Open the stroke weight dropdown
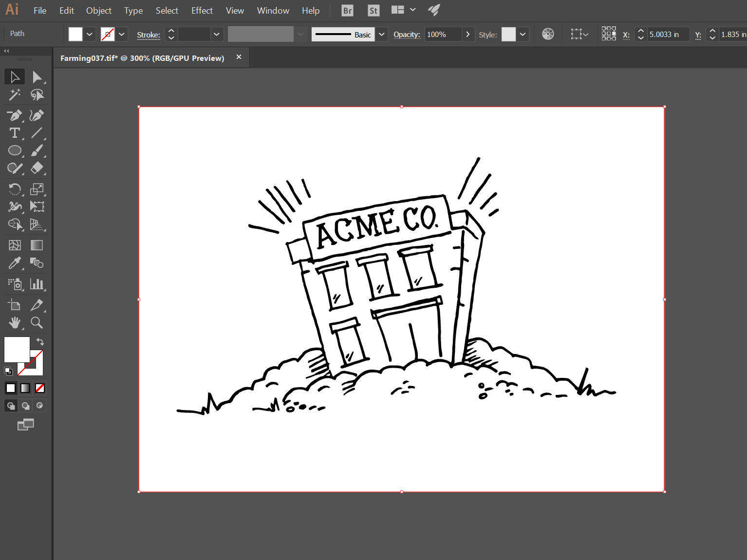Screen dimensions: 747x560 pyautogui.click(x=216, y=34)
